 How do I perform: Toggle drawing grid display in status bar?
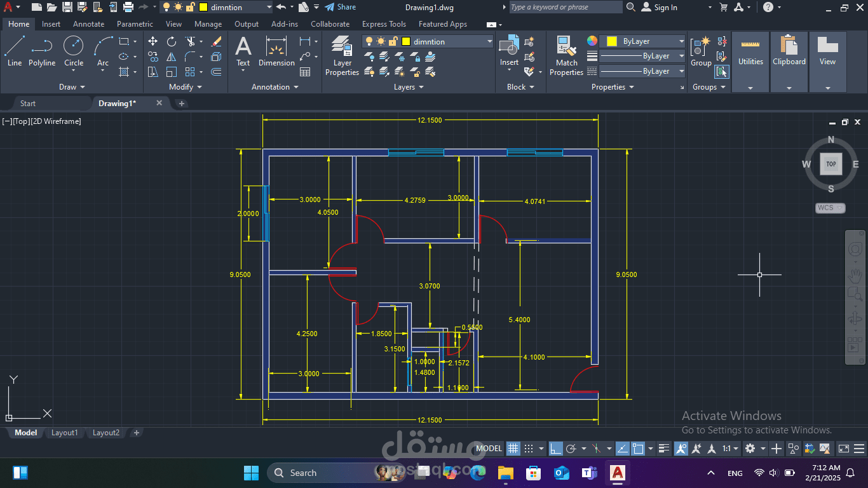(513, 449)
